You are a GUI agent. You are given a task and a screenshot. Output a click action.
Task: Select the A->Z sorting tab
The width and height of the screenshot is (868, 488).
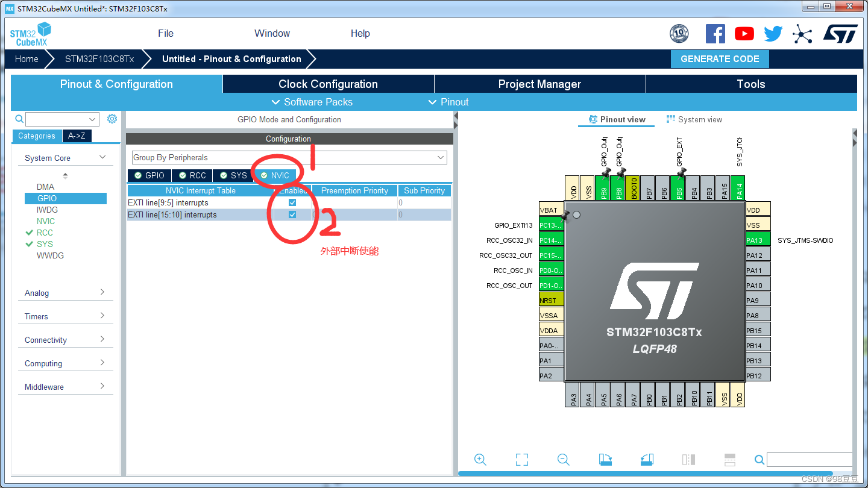pos(77,136)
